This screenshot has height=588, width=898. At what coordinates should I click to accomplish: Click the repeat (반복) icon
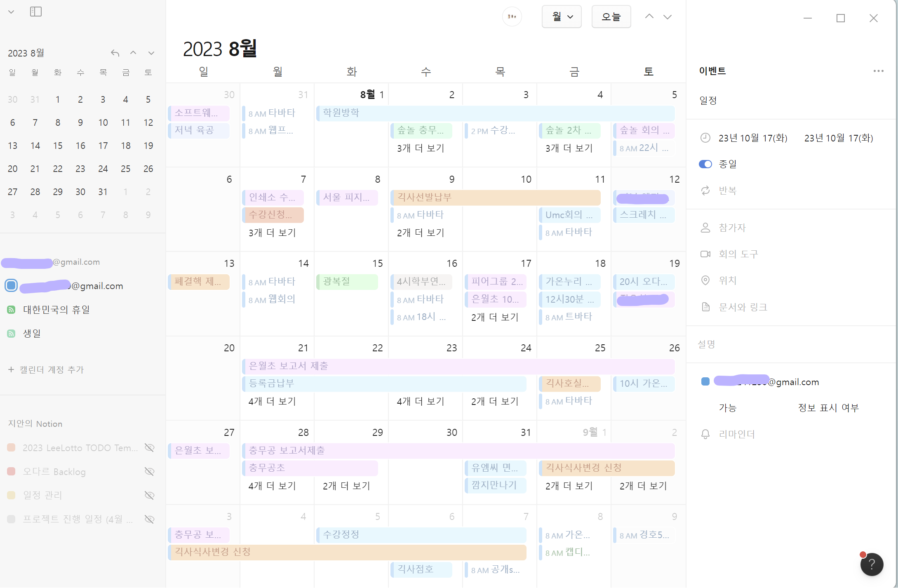point(705,191)
